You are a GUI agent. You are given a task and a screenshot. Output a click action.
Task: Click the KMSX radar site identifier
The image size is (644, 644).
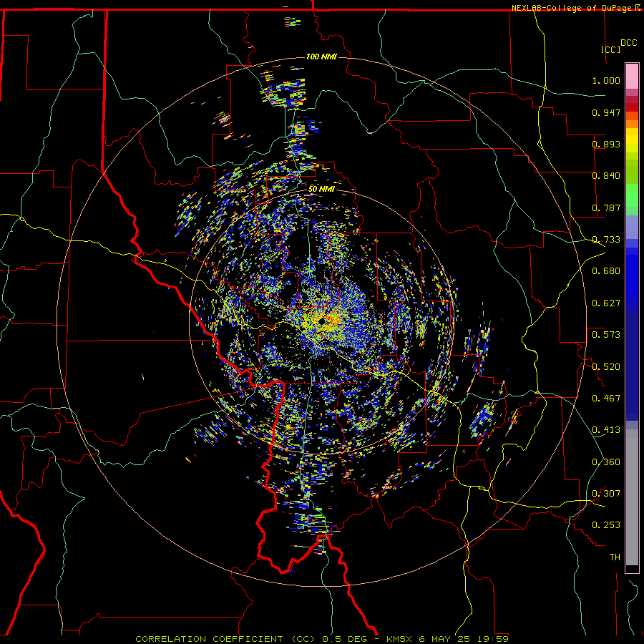401,639
